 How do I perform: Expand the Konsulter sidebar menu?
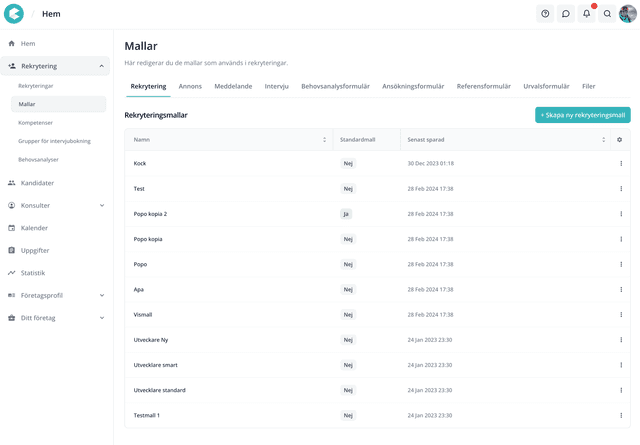click(102, 206)
